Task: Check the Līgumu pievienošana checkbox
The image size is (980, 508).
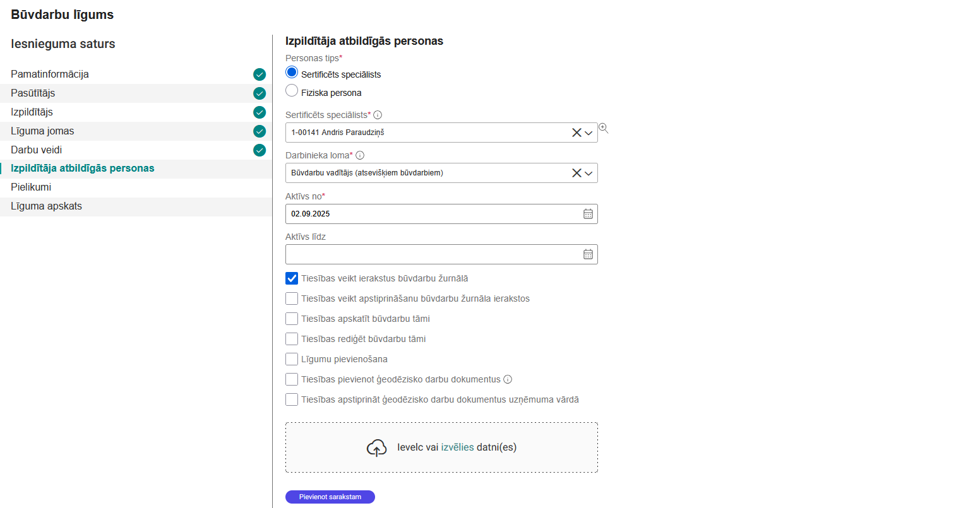Action: 292,359
